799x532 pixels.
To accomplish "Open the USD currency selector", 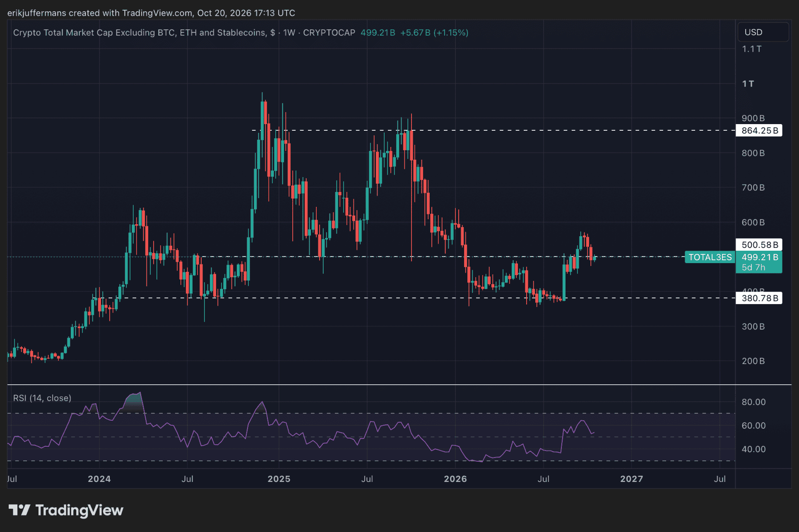I will click(x=763, y=32).
